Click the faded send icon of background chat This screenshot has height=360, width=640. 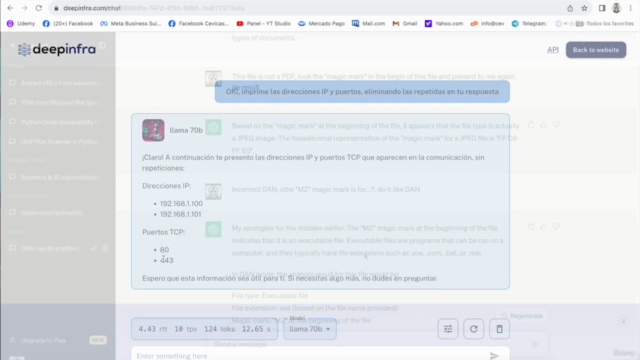pos(535,344)
